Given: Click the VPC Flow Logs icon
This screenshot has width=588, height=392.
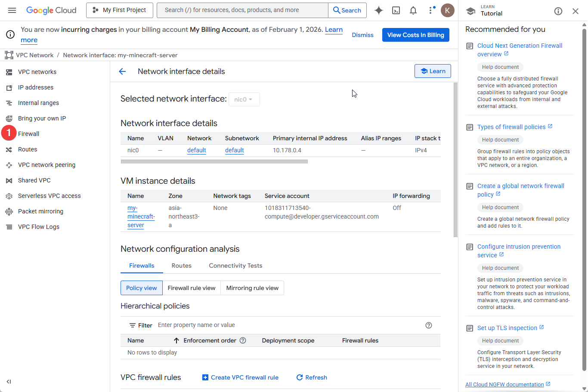Looking at the screenshot, I should pyautogui.click(x=9, y=227).
